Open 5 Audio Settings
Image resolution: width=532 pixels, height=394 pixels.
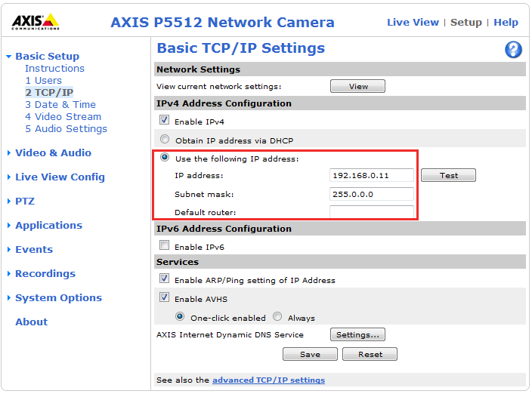click(x=66, y=129)
